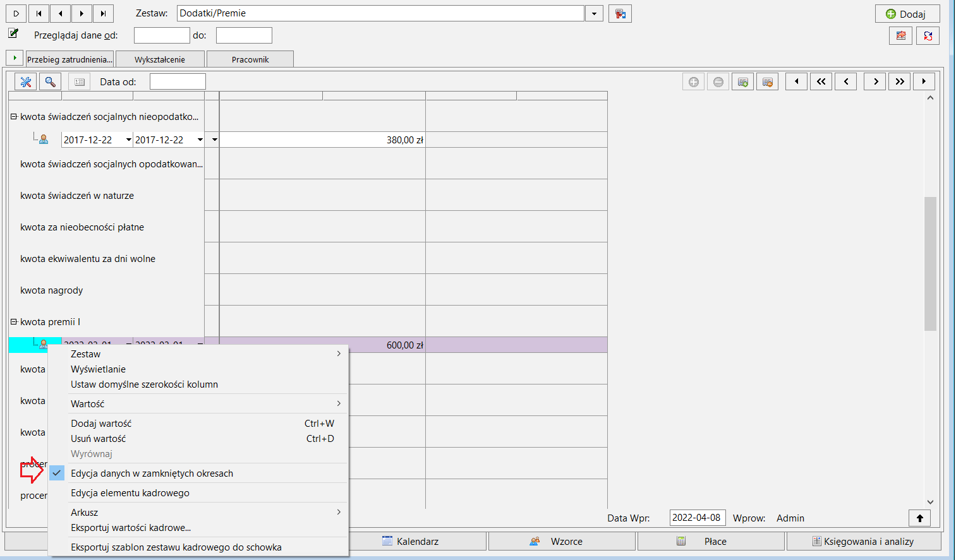Open the Wartość submenu
This screenshot has width=956, height=560.
click(x=198, y=404)
